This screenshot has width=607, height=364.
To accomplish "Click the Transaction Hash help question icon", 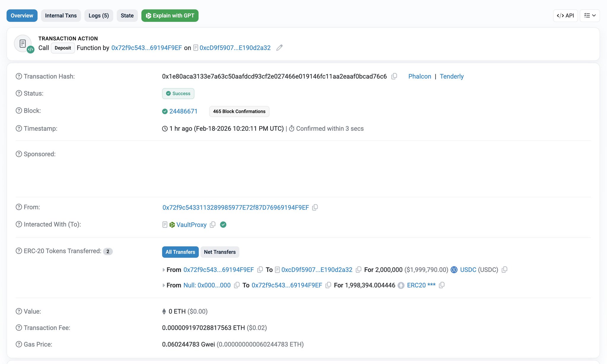I will [x=19, y=76].
